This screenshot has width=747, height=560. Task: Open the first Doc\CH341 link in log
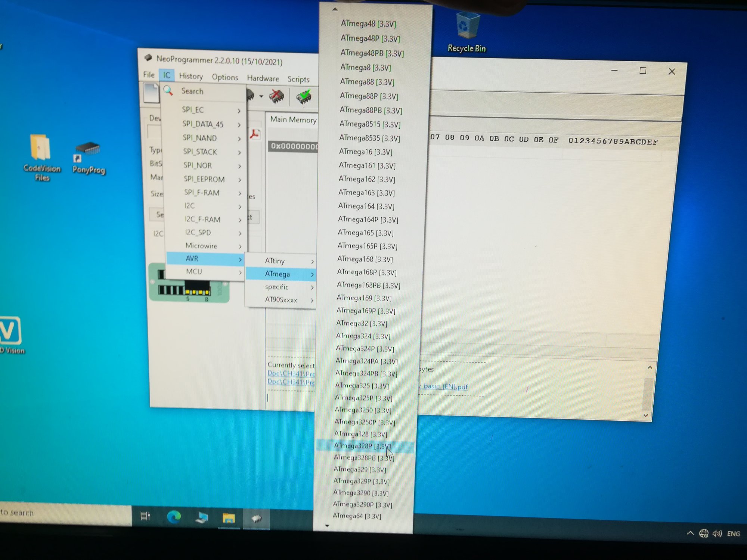(291, 373)
